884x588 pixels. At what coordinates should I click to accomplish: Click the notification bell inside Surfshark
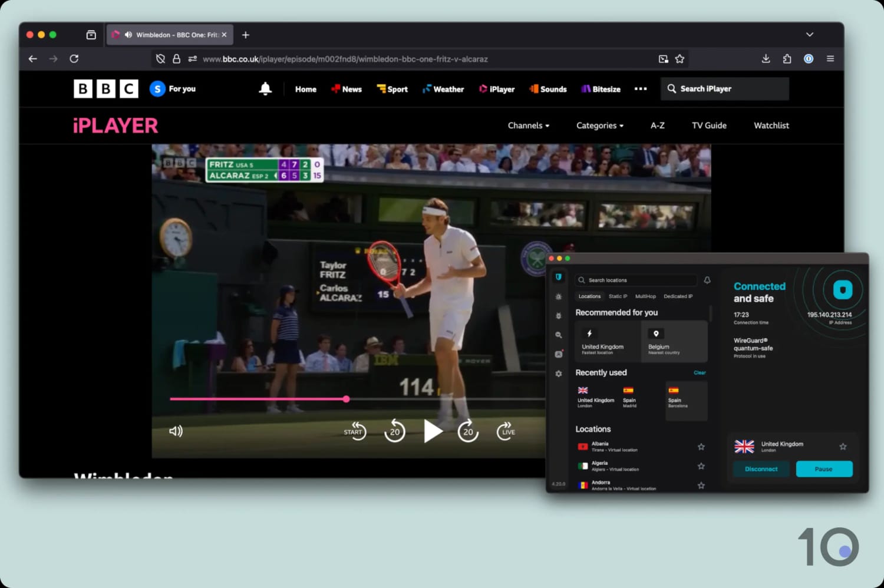(707, 280)
